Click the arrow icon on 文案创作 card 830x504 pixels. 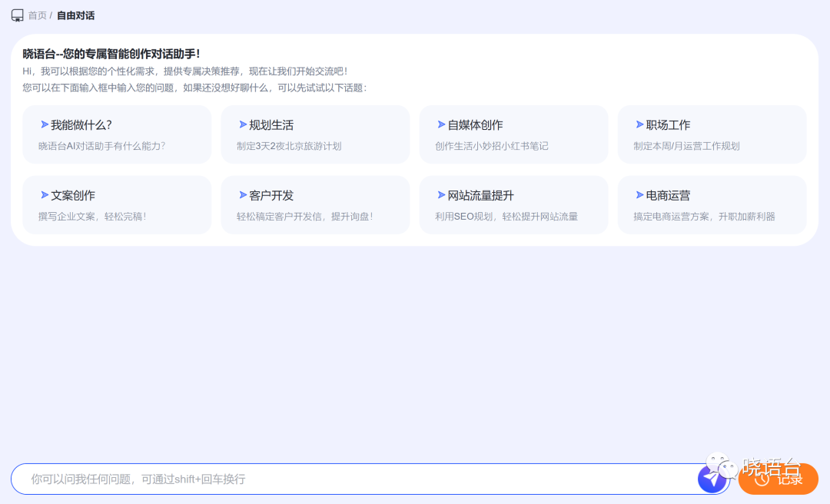(45, 194)
